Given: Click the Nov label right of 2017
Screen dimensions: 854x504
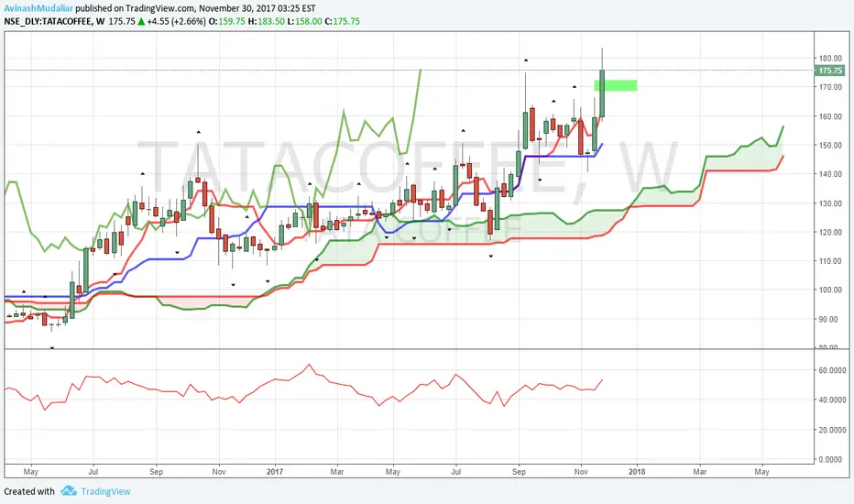Looking at the screenshot, I should (x=581, y=471).
